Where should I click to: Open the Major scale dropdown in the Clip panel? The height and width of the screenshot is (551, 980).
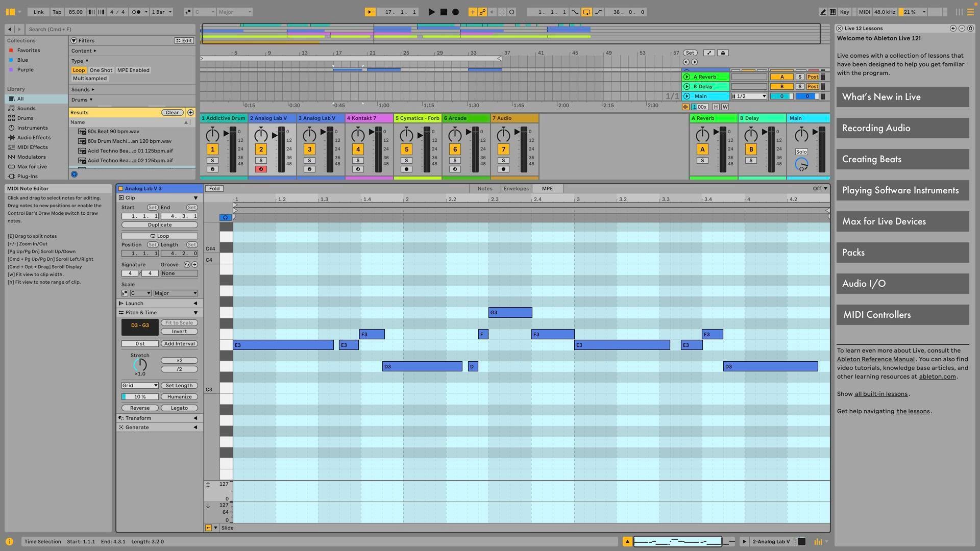tap(176, 293)
